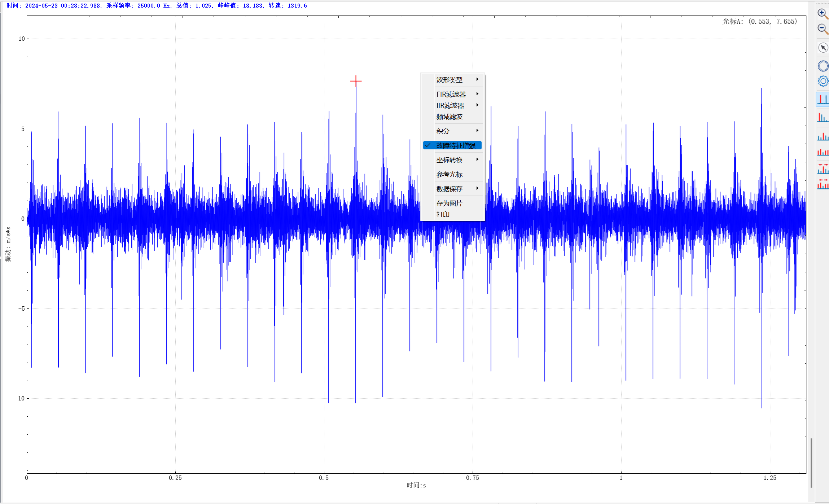Choose 频域滤波 from the context menu
The image size is (829, 504).
[452, 117]
